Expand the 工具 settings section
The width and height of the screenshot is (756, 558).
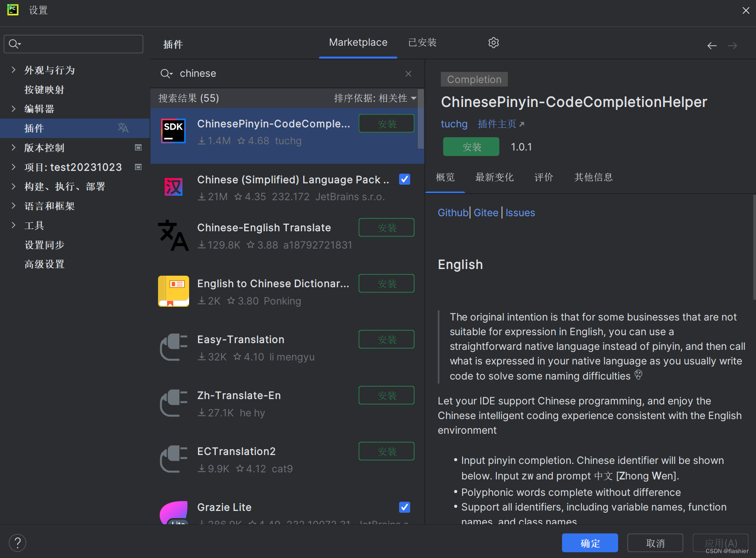pyautogui.click(x=13, y=225)
